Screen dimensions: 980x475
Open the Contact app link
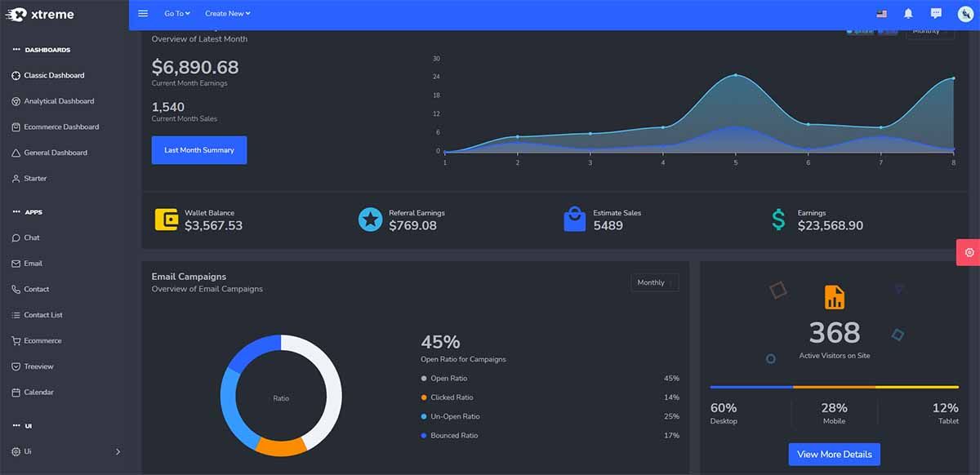pyautogui.click(x=37, y=290)
